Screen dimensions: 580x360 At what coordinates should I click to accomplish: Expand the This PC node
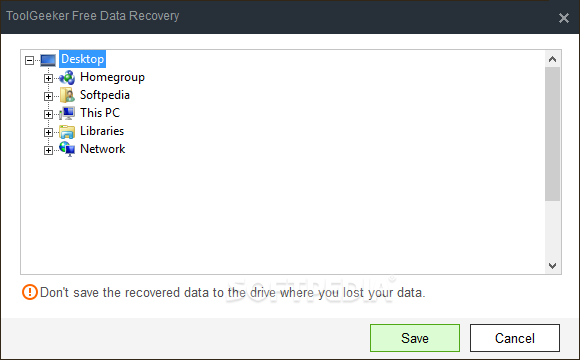point(48,114)
